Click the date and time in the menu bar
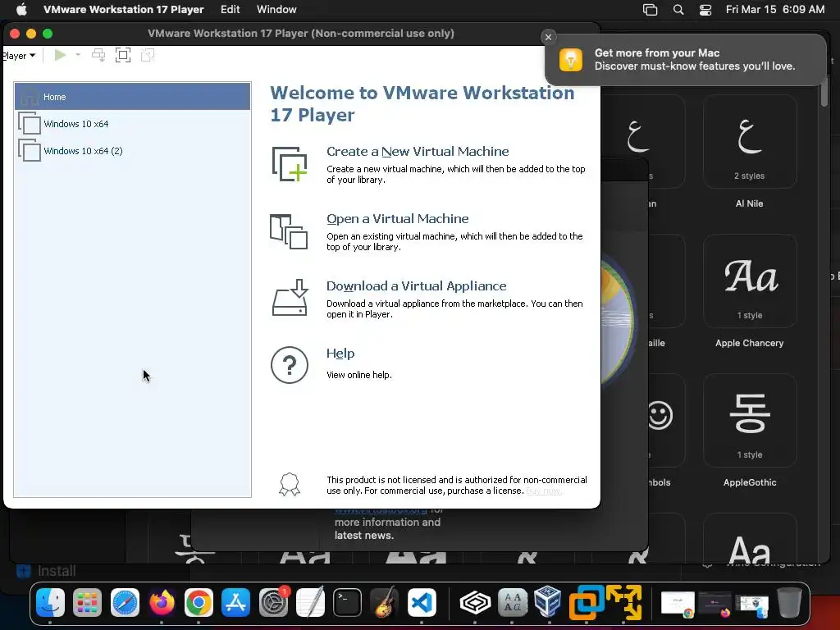The width and height of the screenshot is (840, 630). 775,9
